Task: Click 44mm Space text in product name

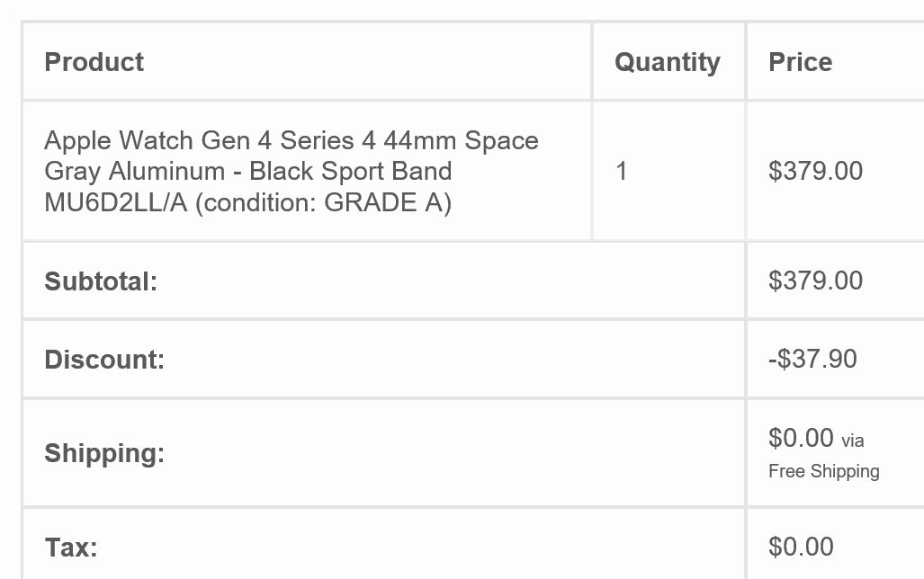Action: pos(461,141)
